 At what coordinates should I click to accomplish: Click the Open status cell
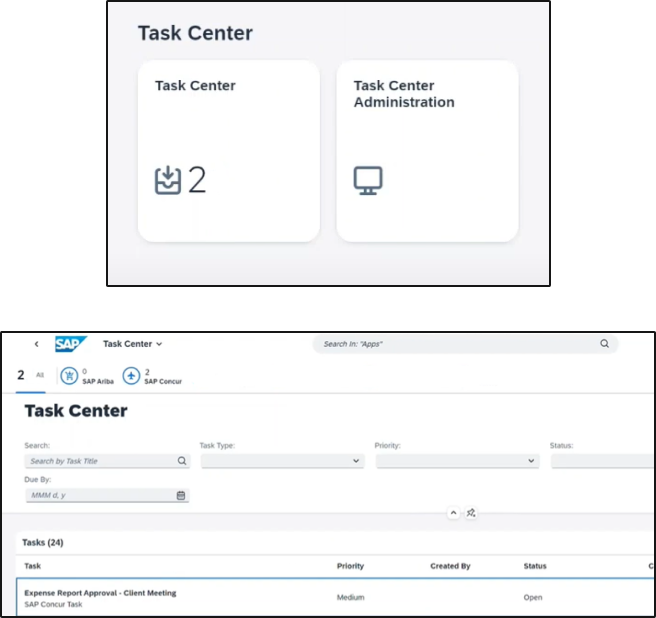pyautogui.click(x=533, y=597)
